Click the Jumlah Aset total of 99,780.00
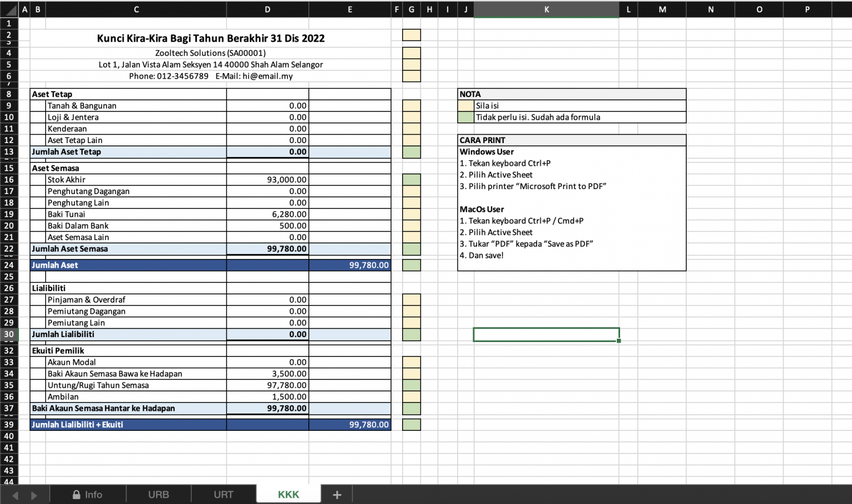This screenshot has height=504, width=852. pyautogui.click(x=349, y=265)
